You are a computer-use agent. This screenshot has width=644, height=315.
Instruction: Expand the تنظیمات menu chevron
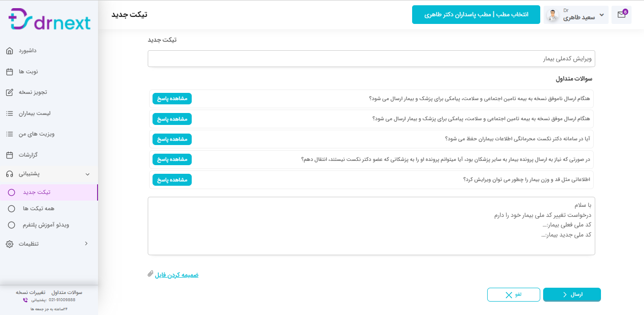[86, 243]
